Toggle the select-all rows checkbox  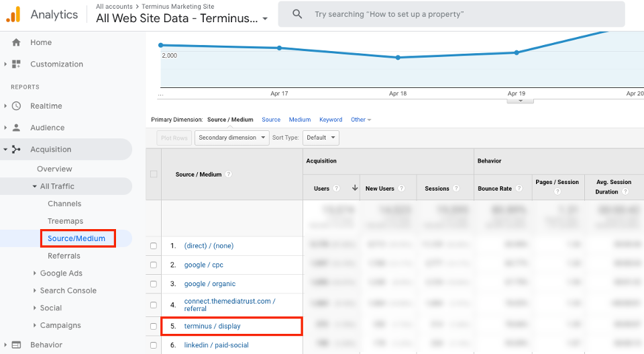154,175
